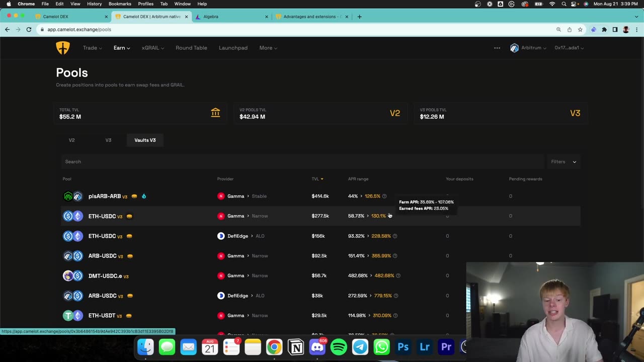Click the pool Search field
This screenshot has height=362, width=644.
[302, 161]
